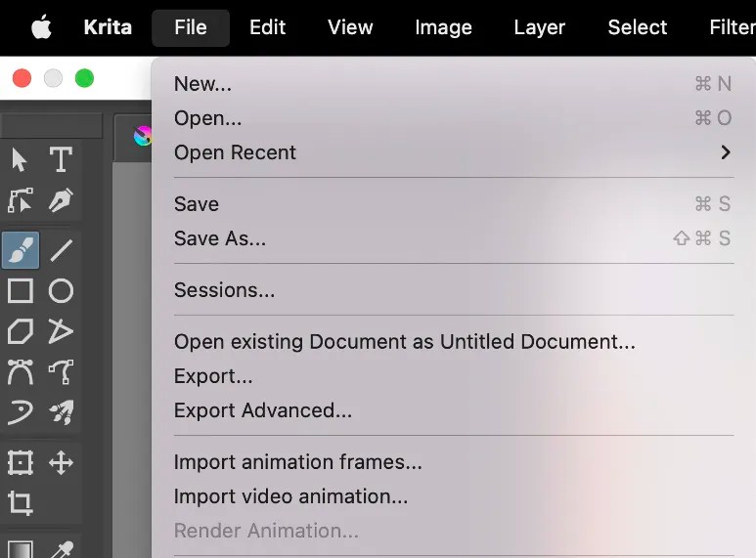Screen dimensions: 756x558
Task: Select the Dynamic Brush tool
Action: click(x=21, y=412)
